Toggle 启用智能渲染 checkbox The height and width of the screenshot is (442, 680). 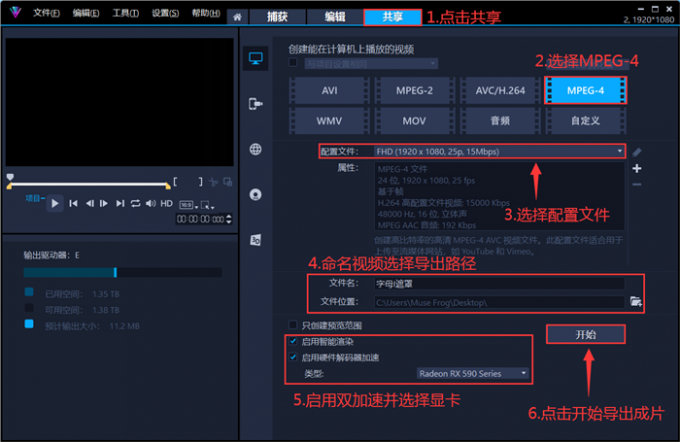pyautogui.click(x=293, y=341)
